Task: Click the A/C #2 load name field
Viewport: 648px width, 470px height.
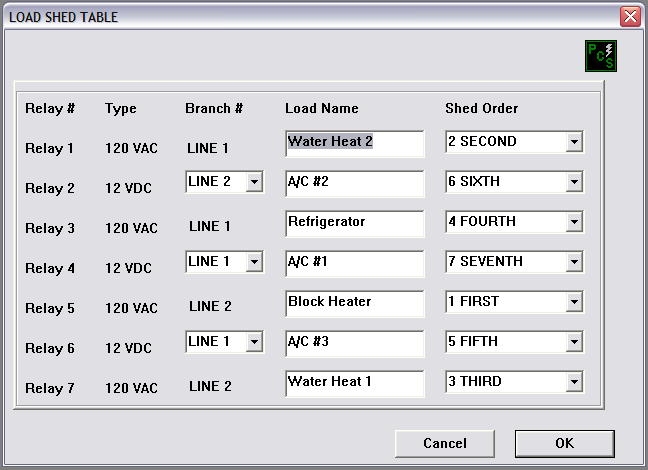Action: [x=355, y=184]
